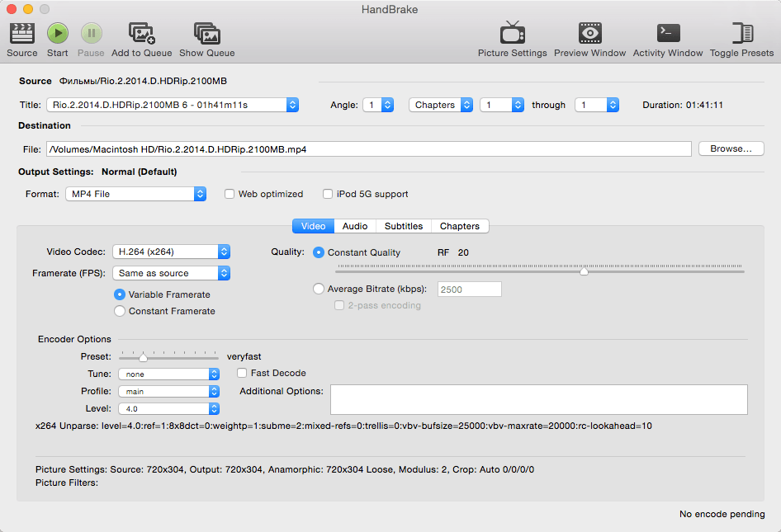Click the 'Duration: 01:41:11' text
This screenshot has height=532, width=781.
(683, 105)
